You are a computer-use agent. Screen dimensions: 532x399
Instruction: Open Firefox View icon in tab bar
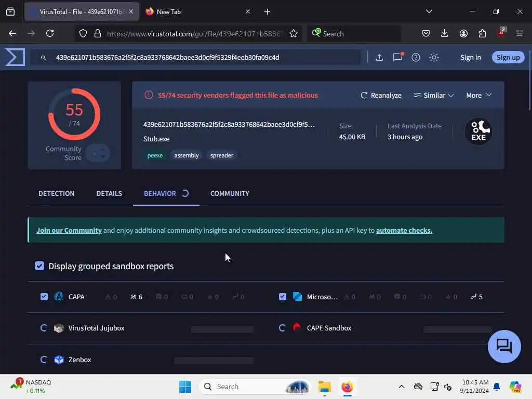pyautogui.click(x=10, y=12)
